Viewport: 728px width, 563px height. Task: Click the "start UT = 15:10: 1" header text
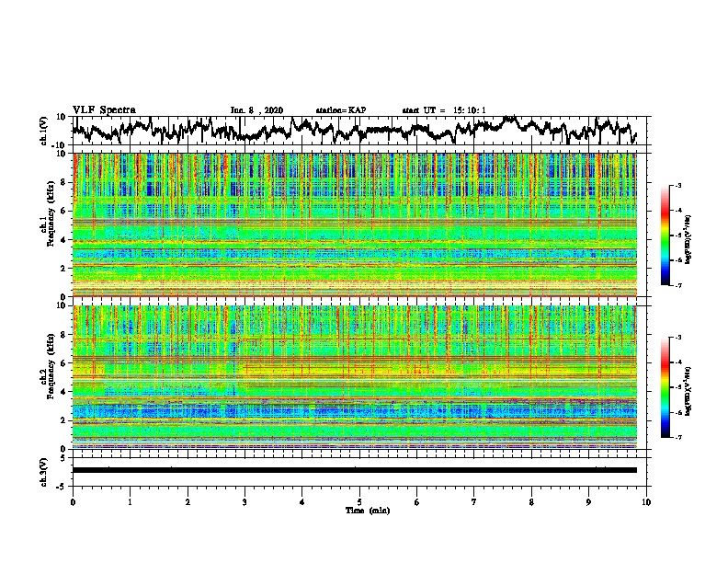(x=444, y=110)
